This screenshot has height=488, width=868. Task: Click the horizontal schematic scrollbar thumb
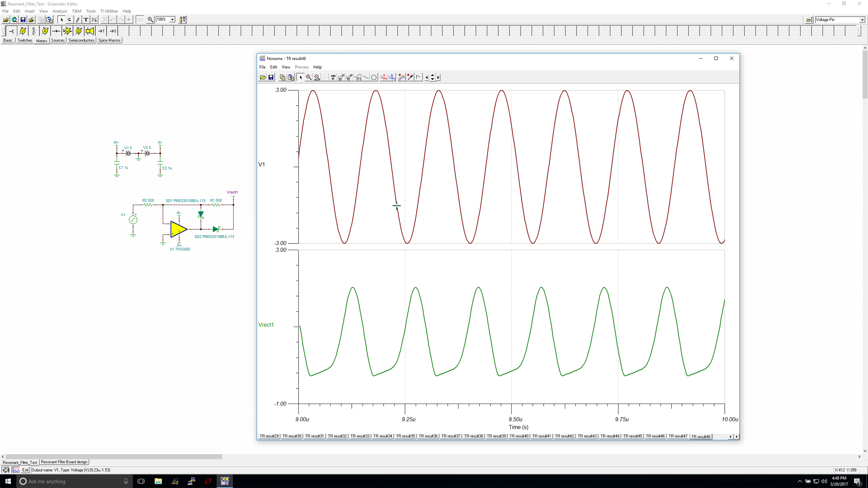[x=114, y=457]
